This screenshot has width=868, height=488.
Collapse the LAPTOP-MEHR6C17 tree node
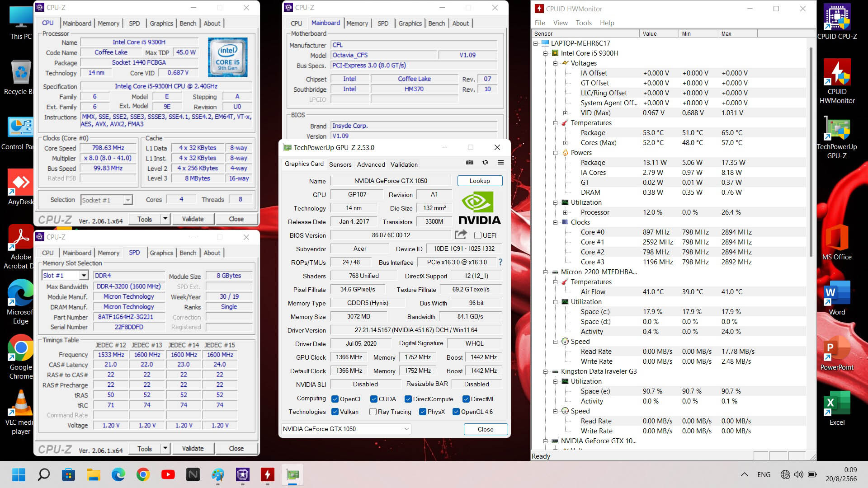point(536,43)
